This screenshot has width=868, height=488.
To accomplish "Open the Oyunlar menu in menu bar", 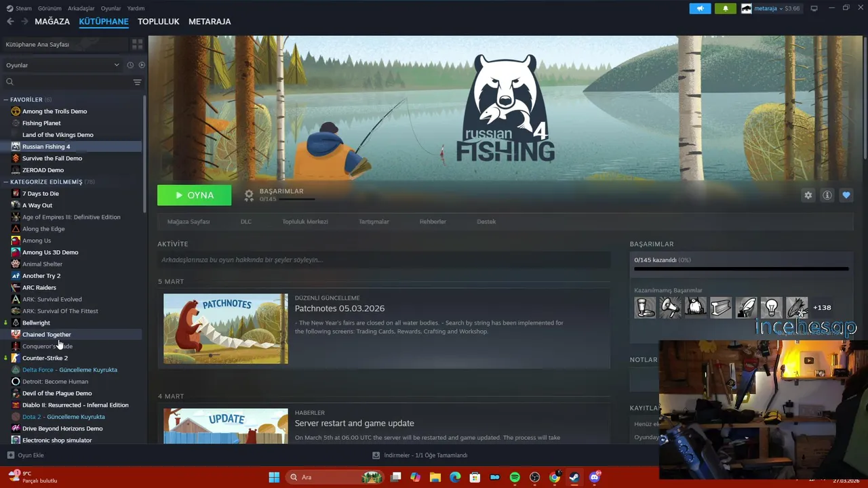I will click(x=111, y=8).
